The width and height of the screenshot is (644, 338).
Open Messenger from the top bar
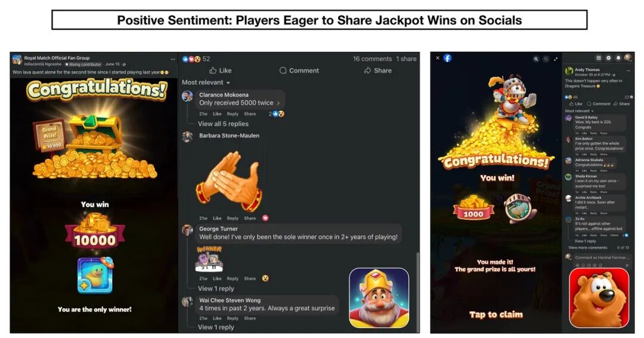click(609, 58)
